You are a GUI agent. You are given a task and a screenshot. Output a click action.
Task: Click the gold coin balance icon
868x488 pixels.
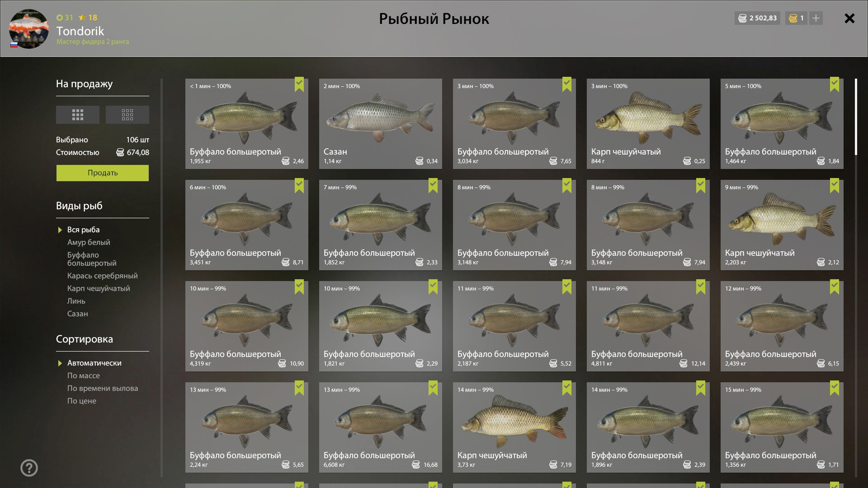pos(793,18)
